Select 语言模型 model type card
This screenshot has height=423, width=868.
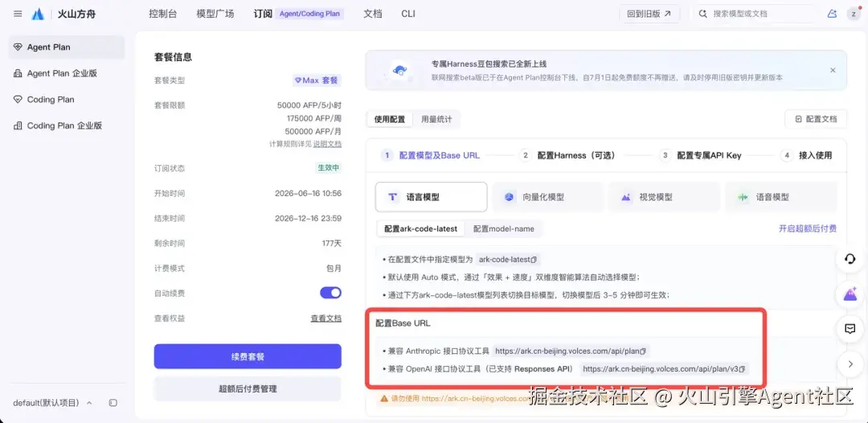(x=432, y=197)
